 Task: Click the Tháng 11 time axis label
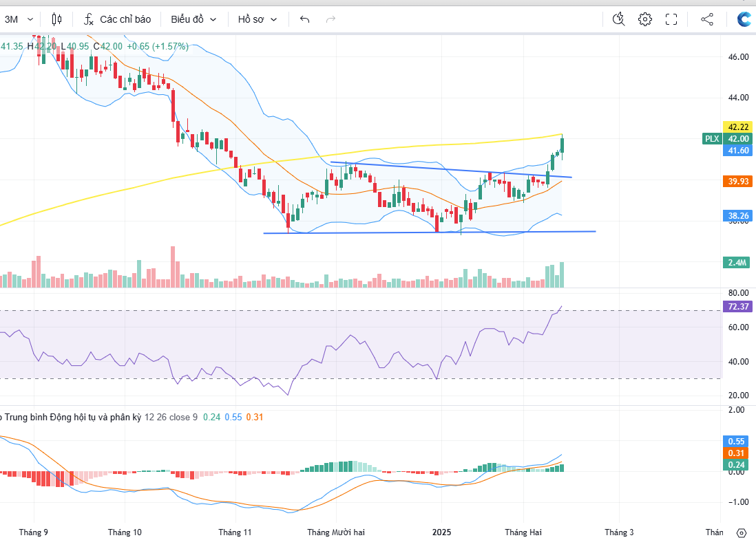235,532
